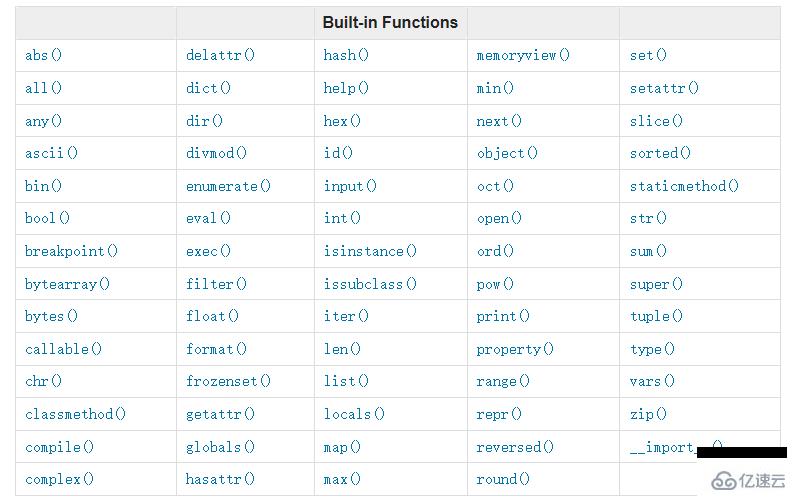797x502 pixels.
Task: Open the abs() function link
Action: (43, 55)
